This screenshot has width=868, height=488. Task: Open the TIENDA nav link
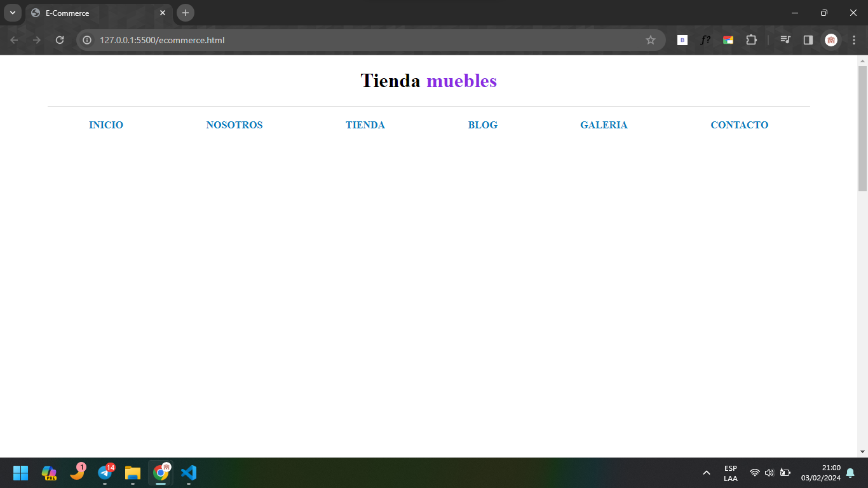(x=365, y=125)
